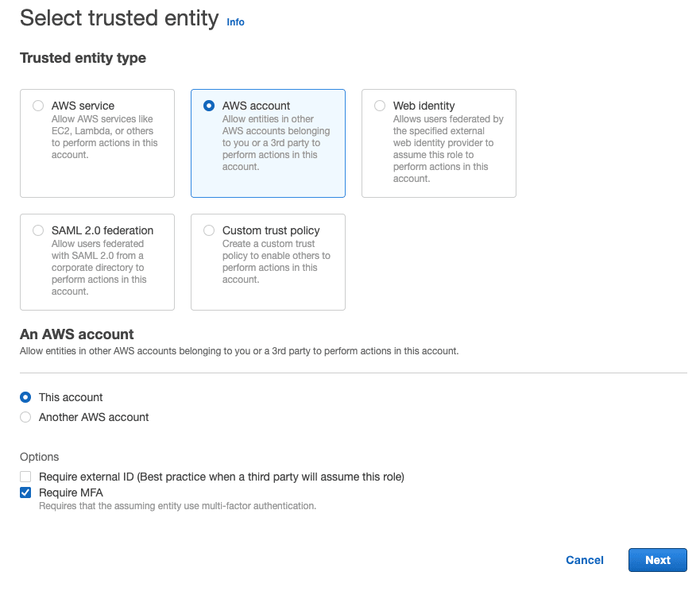This screenshot has height=591, width=700.
Task: Click the Options section label
Action: (x=39, y=457)
